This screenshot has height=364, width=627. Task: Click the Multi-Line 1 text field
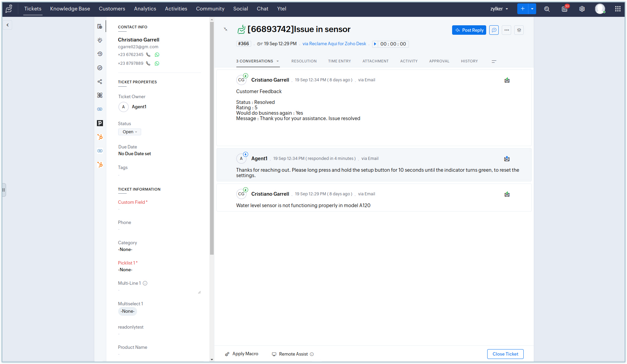coord(159,290)
